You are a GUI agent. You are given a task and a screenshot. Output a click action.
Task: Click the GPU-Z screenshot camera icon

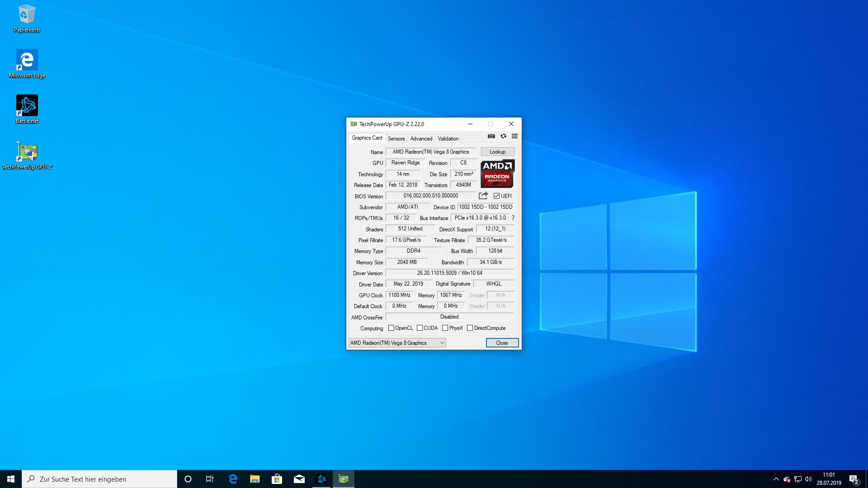(x=491, y=136)
